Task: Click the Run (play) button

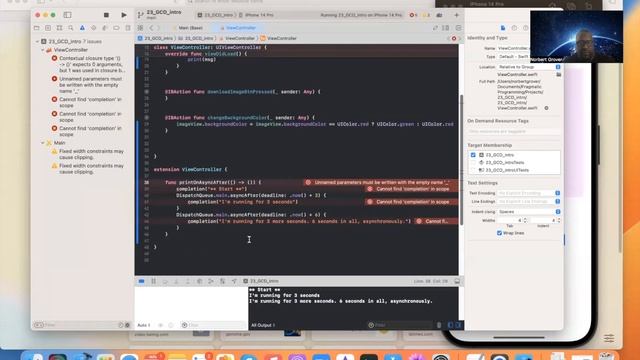Action: (x=124, y=15)
